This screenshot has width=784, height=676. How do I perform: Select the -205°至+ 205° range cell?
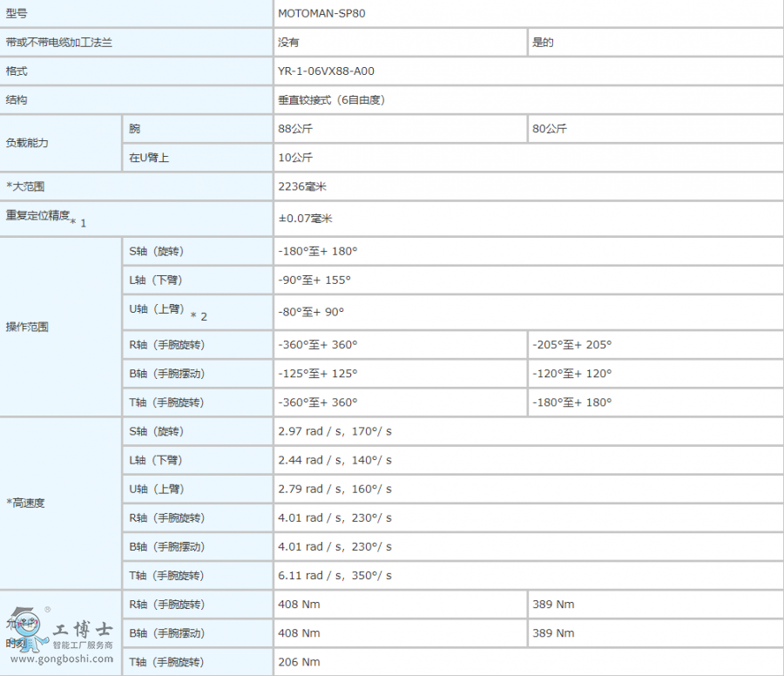click(571, 344)
